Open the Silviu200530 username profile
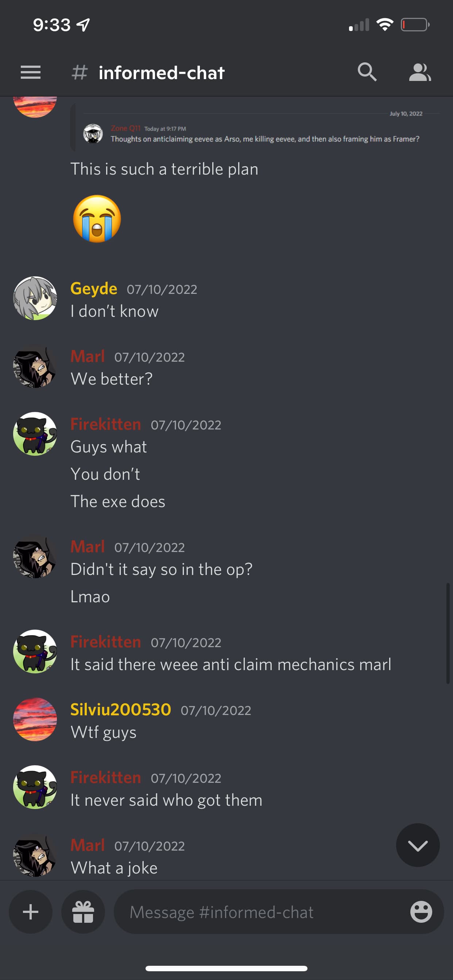The height and width of the screenshot is (980, 453). pyautogui.click(x=121, y=709)
